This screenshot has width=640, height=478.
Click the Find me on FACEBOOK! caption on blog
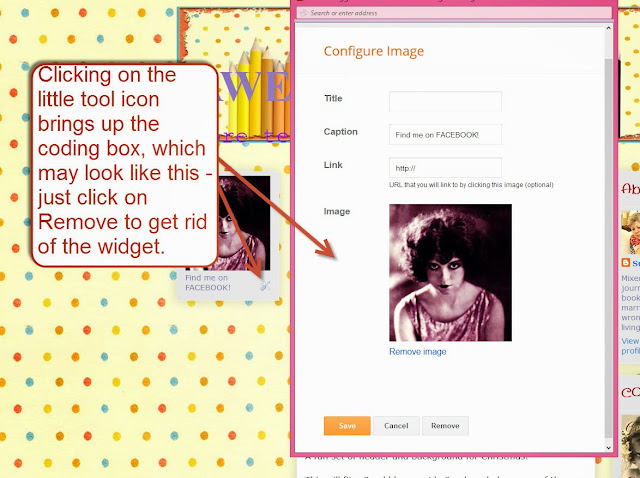(x=208, y=282)
